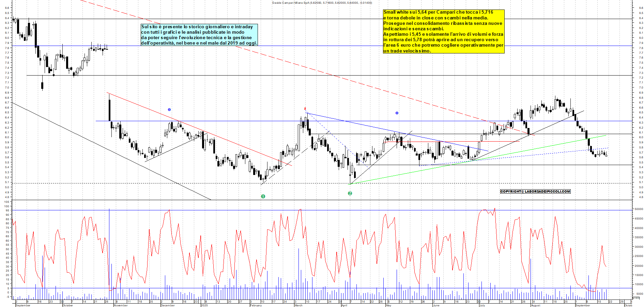The image size is (644, 307).
Task: Click the '20000' volume axis value
Action: (639, 265)
